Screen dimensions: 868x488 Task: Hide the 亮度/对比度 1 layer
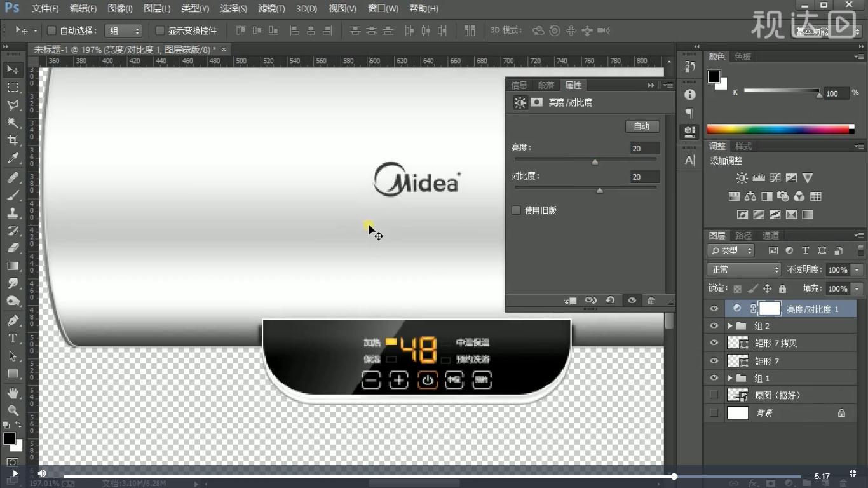(714, 309)
